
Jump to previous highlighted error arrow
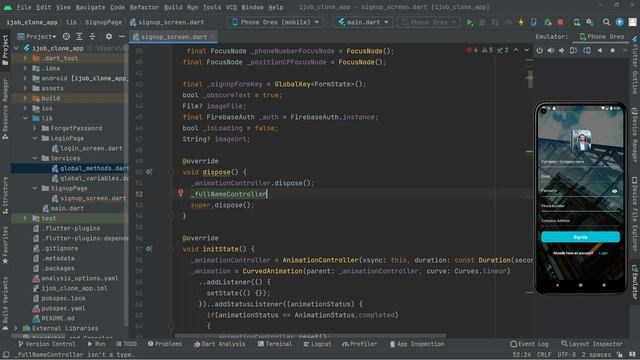click(516, 50)
